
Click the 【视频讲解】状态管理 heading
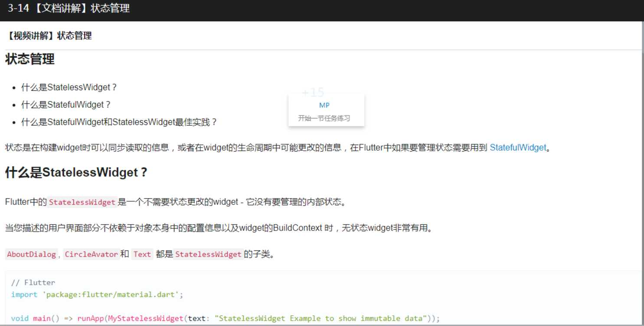point(49,36)
